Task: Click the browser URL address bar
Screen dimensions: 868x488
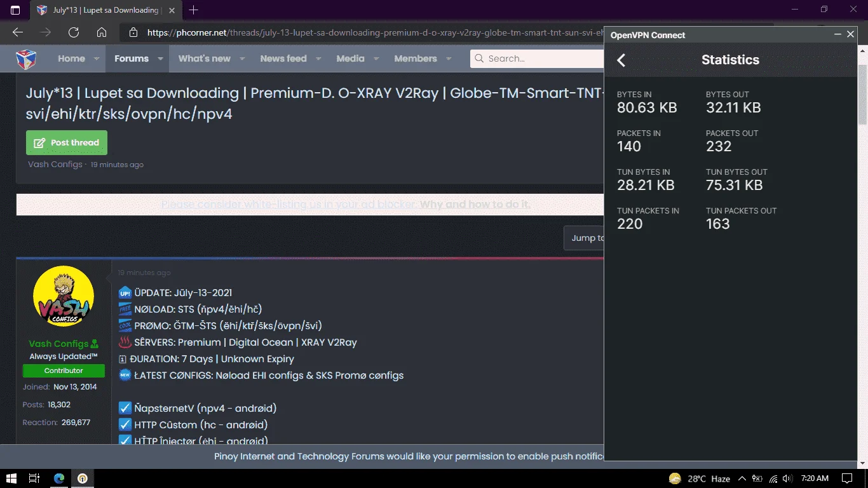Action: coord(375,32)
